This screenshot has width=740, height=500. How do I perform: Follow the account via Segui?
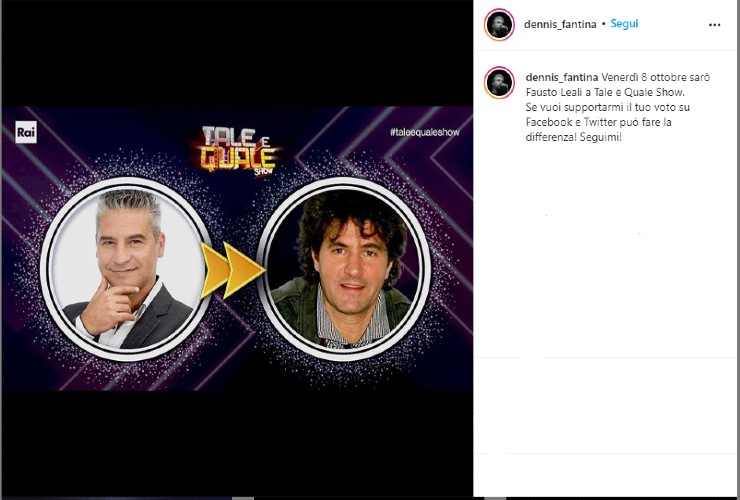pyautogui.click(x=624, y=24)
